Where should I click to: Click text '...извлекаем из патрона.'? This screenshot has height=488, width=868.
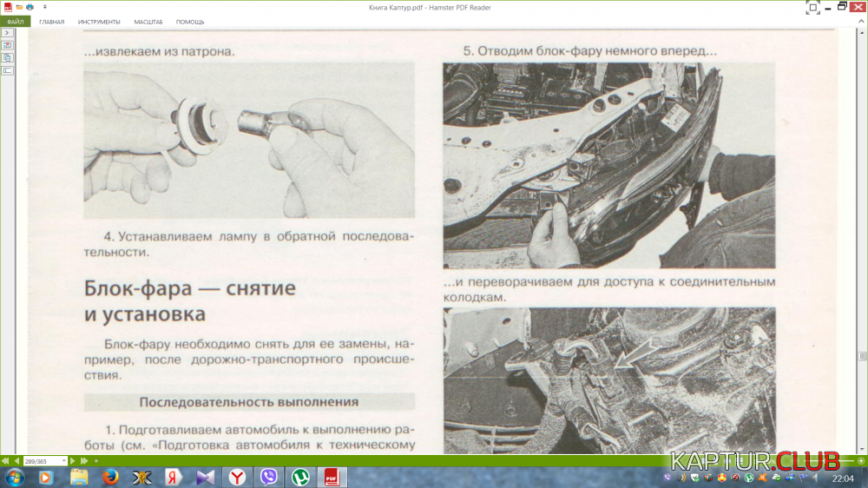(160, 51)
